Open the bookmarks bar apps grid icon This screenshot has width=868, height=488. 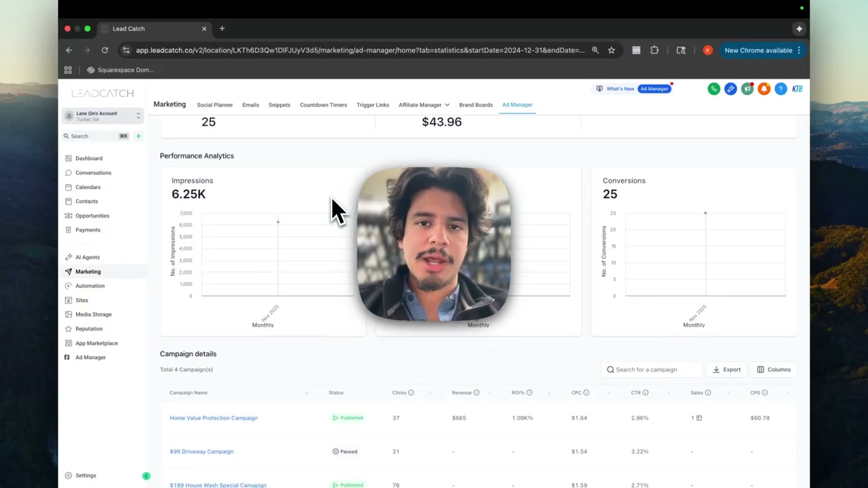tap(68, 70)
